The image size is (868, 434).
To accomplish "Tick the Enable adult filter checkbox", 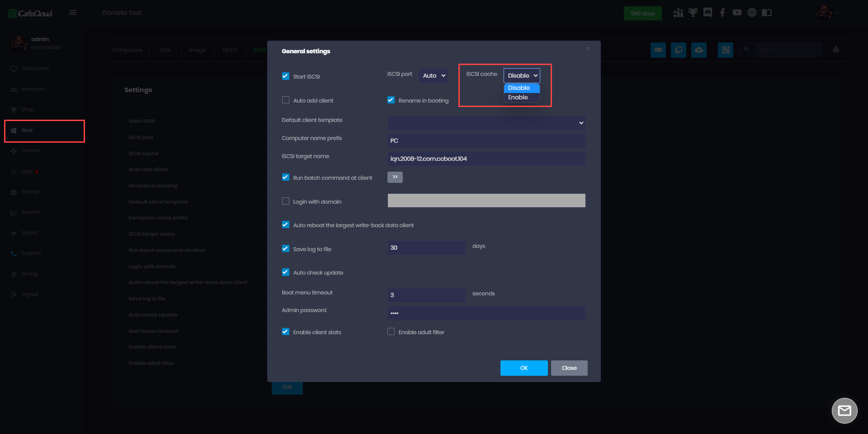I will coord(391,332).
